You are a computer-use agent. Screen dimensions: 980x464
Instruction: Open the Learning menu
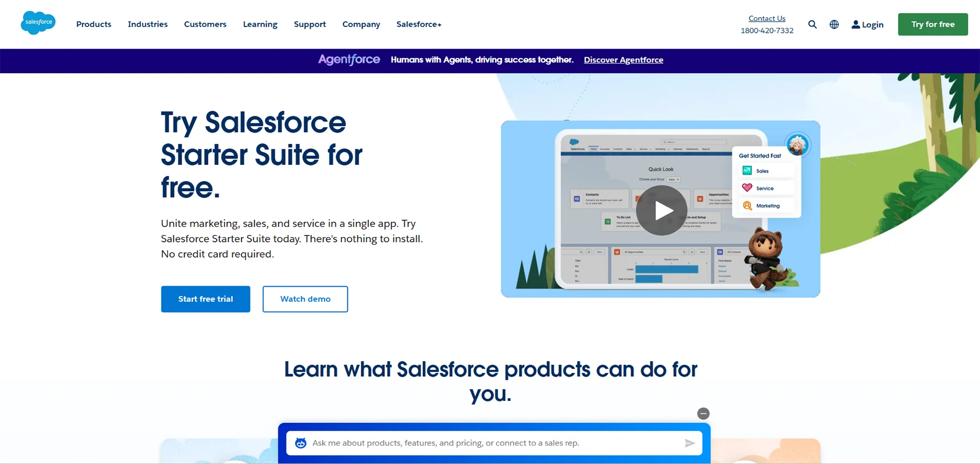pyautogui.click(x=260, y=24)
